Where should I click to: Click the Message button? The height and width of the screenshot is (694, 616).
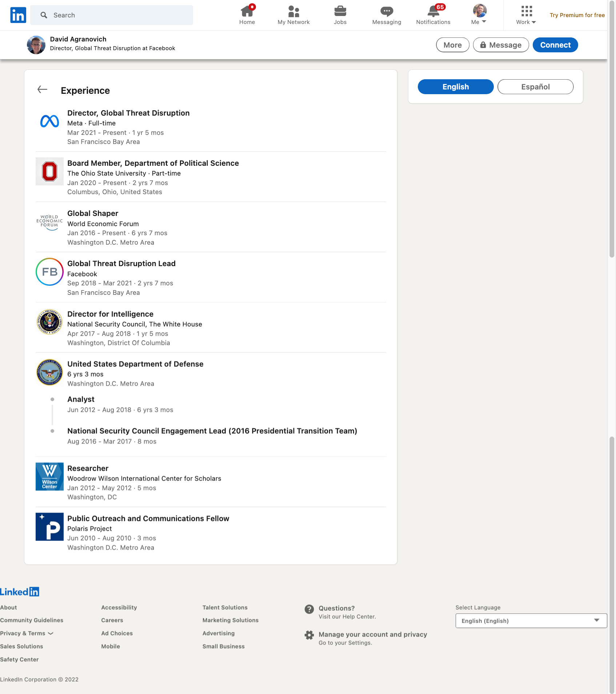(x=501, y=45)
